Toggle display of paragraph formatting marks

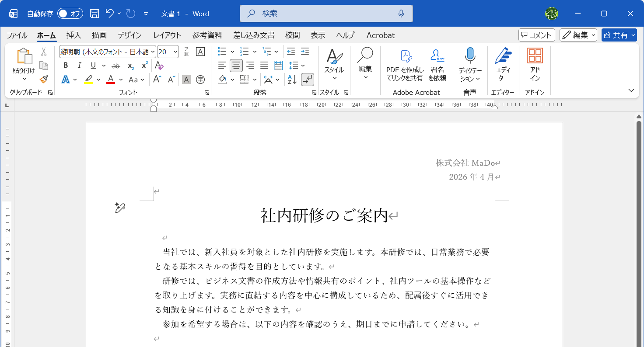[x=308, y=80]
